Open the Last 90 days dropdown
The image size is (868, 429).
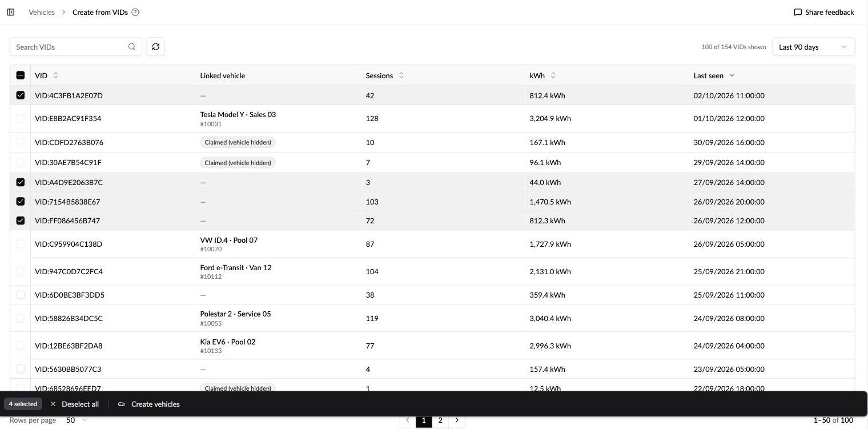(x=813, y=47)
